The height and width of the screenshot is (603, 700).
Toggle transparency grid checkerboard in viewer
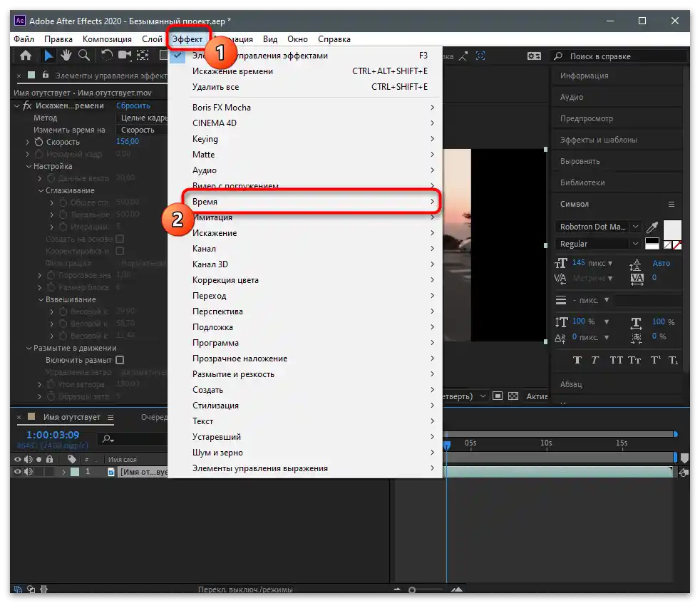coord(513,396)
